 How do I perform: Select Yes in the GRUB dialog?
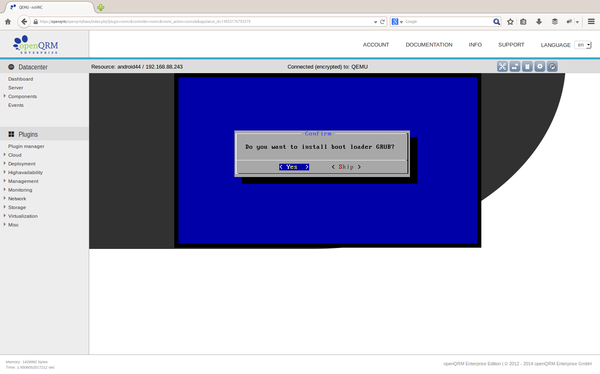coord(294,167)
